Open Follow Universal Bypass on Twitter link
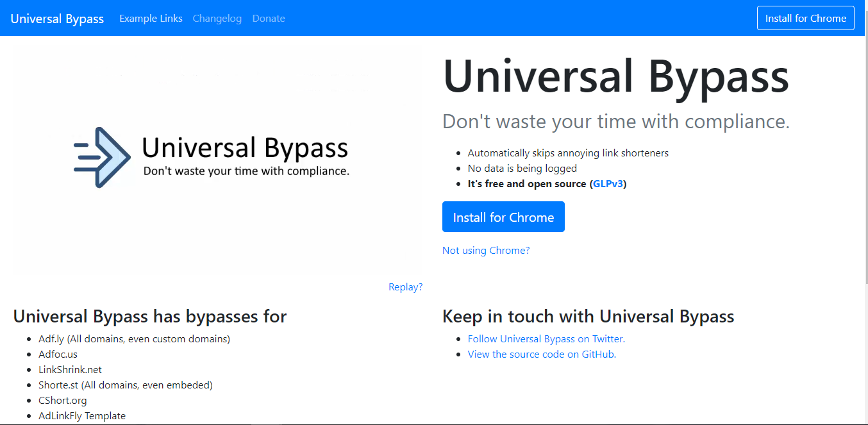The width and height of the screenshot is (868, 425). click(546, 339)
